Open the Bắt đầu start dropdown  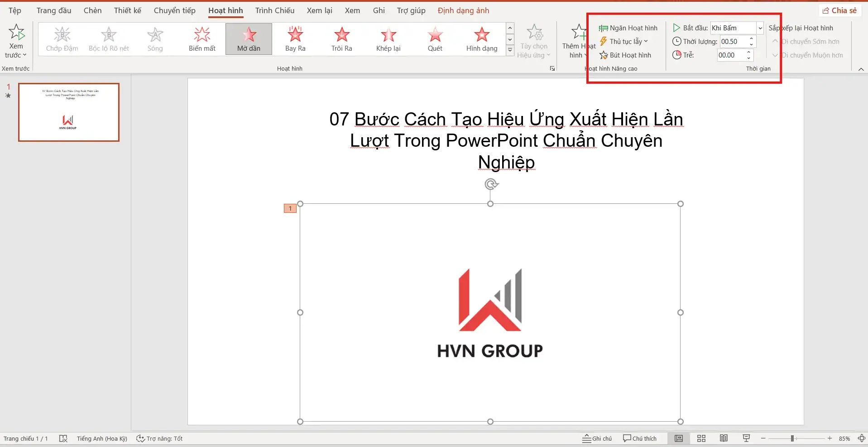(760, 28)
